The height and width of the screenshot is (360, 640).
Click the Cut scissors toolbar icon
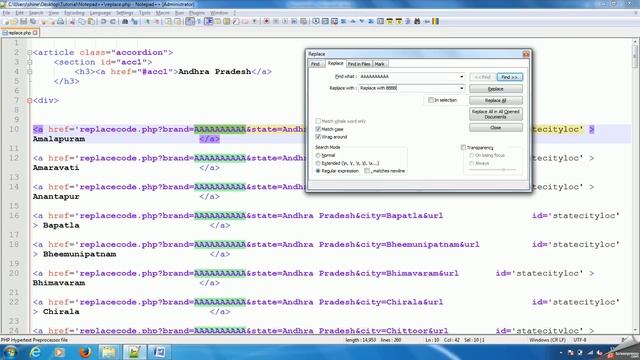point(72,21)
